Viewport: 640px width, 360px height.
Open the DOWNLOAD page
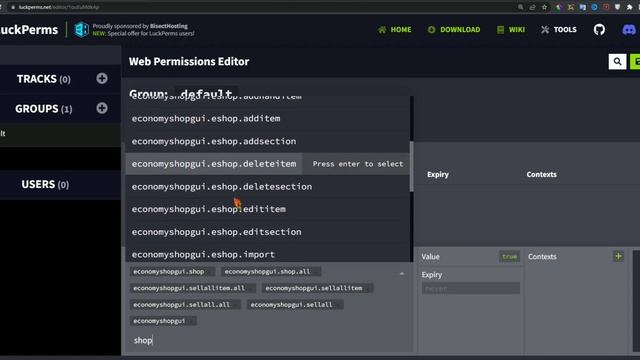pyautogui.click(x=454, y=29)
